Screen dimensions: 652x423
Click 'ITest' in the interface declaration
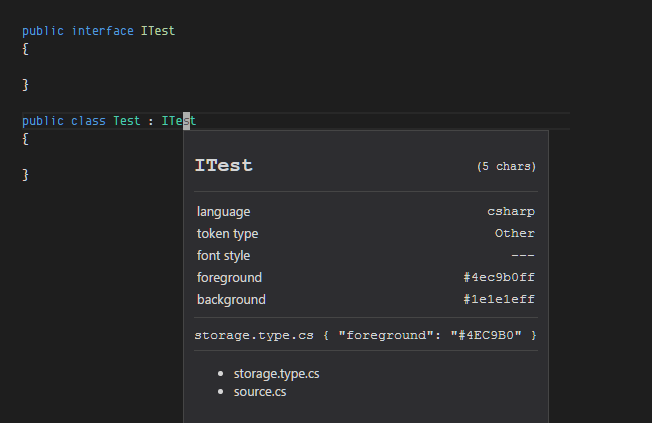157,31
